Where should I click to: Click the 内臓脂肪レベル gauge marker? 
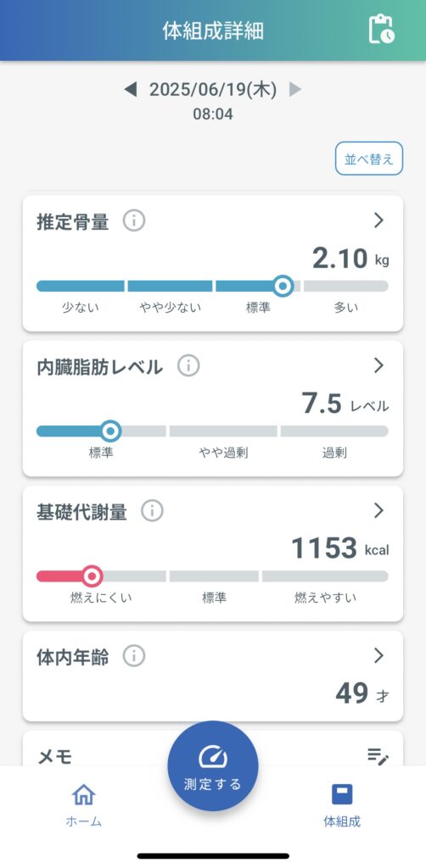[x=111, y=431]
